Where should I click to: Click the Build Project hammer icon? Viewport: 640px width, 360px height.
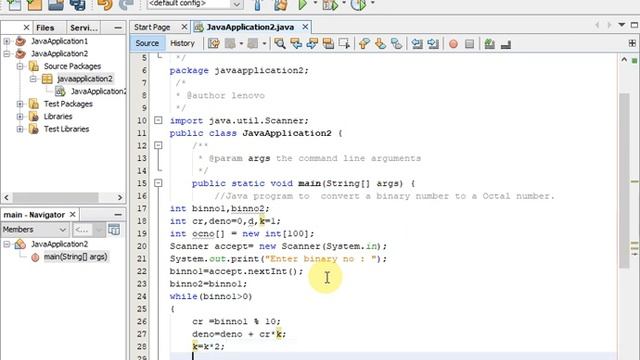pyautogui.click(x=258, y=4)
